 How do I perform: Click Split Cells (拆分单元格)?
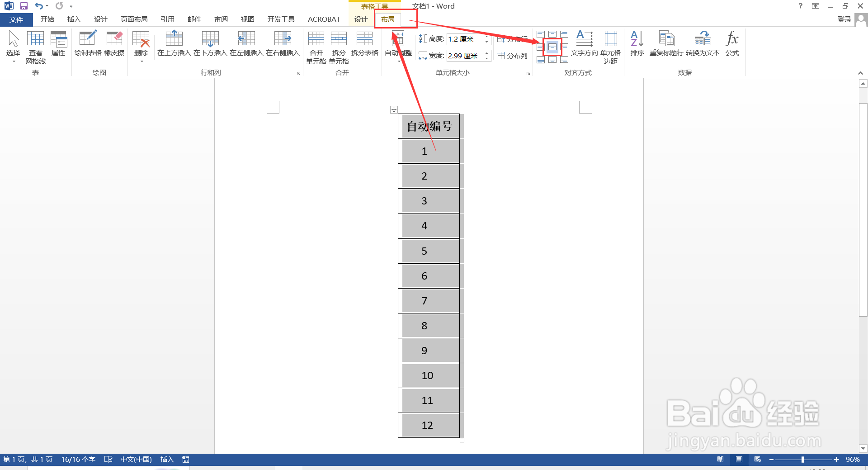pos(339,47)
